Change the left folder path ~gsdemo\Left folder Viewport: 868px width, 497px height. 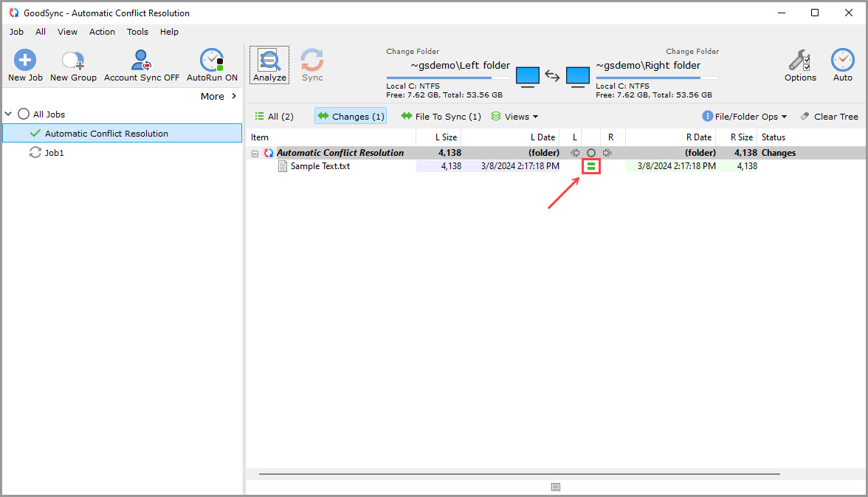(x=460, y=66)
